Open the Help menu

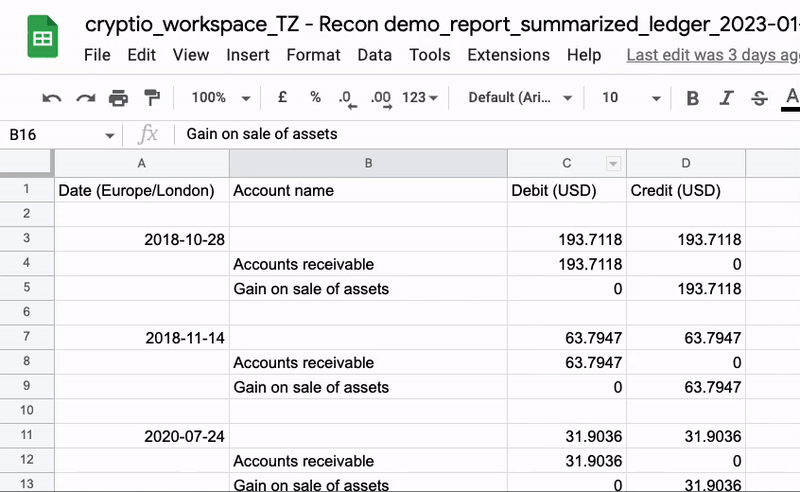pyautogui.click(x=584, y=55)
